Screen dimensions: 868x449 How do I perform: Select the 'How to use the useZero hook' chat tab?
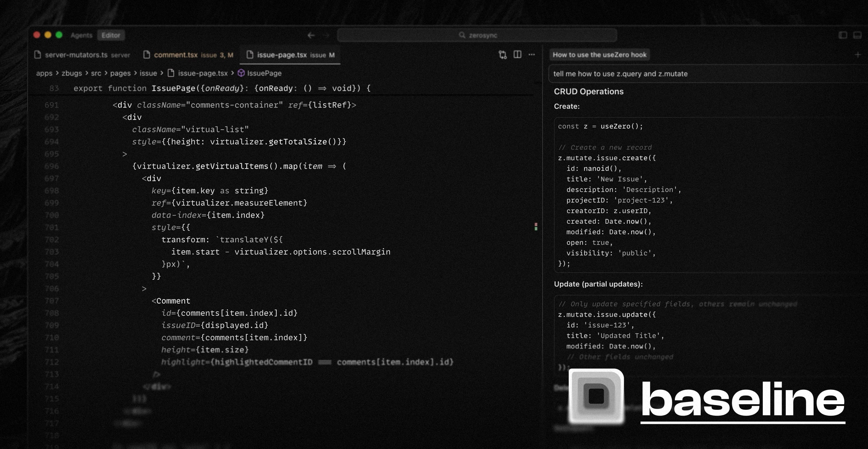click(599, 55)
